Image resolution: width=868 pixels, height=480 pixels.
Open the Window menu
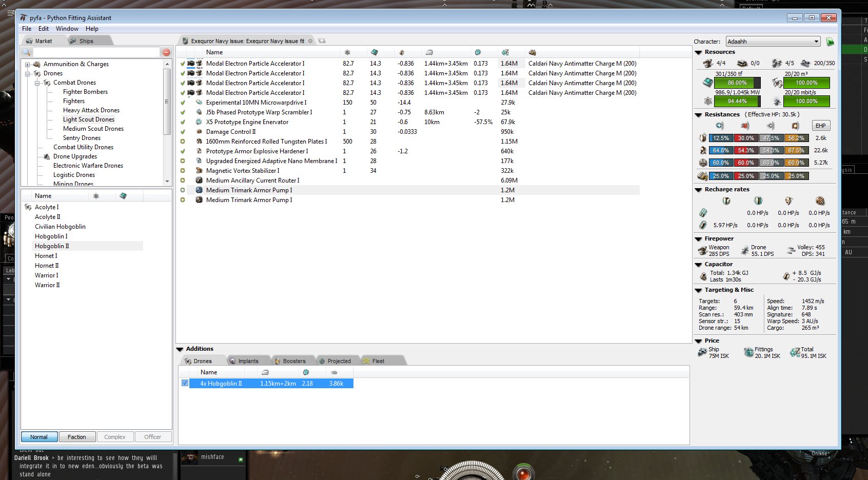point(67,29)
